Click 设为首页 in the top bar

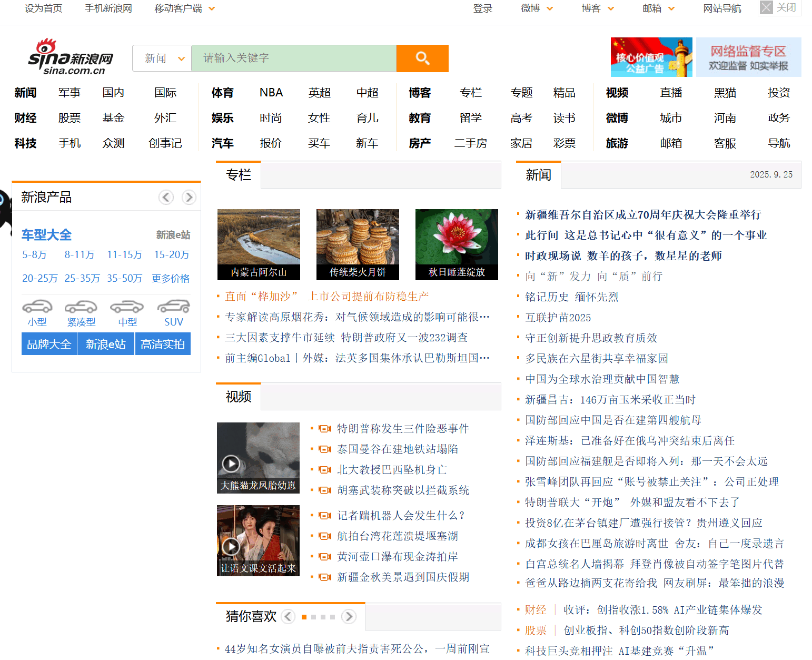pyautogui.click(x=43, y=8)
